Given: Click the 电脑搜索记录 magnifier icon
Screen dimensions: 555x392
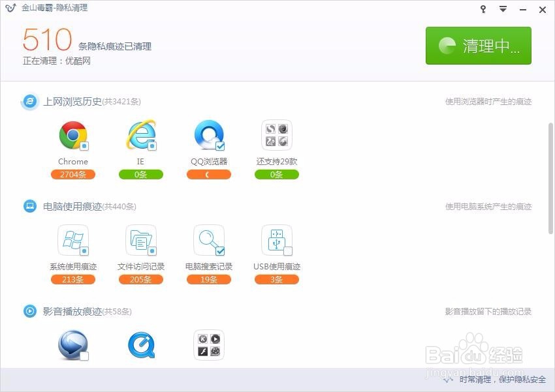Looking at the screenshot, I should [x=209, y=240].
